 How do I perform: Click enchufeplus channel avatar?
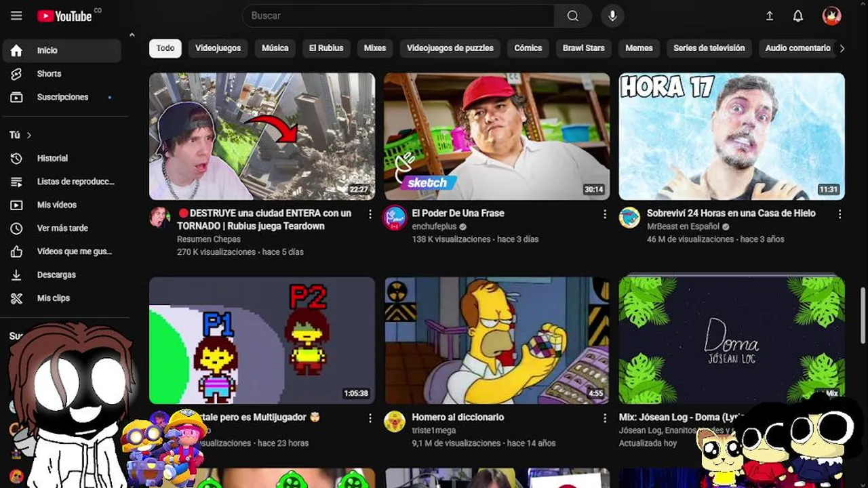coord(395,218)
